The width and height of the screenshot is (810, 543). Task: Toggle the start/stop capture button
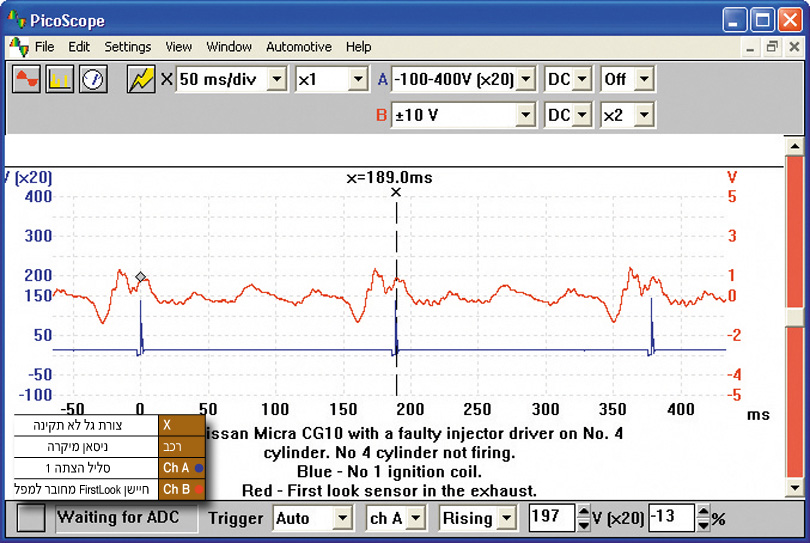[x=33, y=518]
